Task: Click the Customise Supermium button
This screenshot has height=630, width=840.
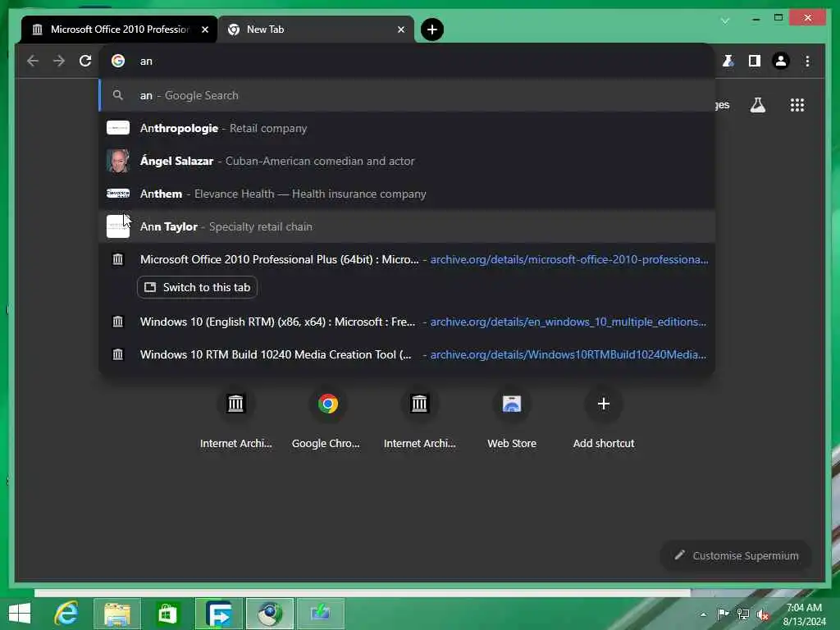Action: coord(736,555)
